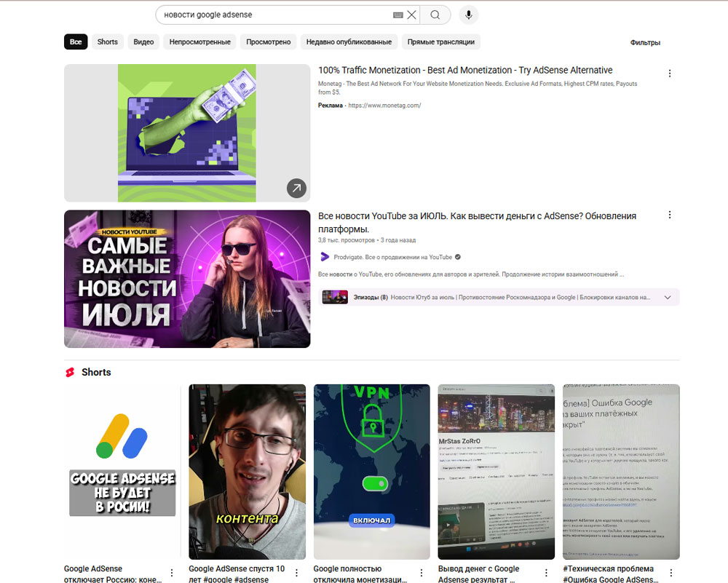Image resolution: width=728 pixels, height=583 pixels.
Task: Select the Непросмотренные filter chip
Action: coord(199,41)
